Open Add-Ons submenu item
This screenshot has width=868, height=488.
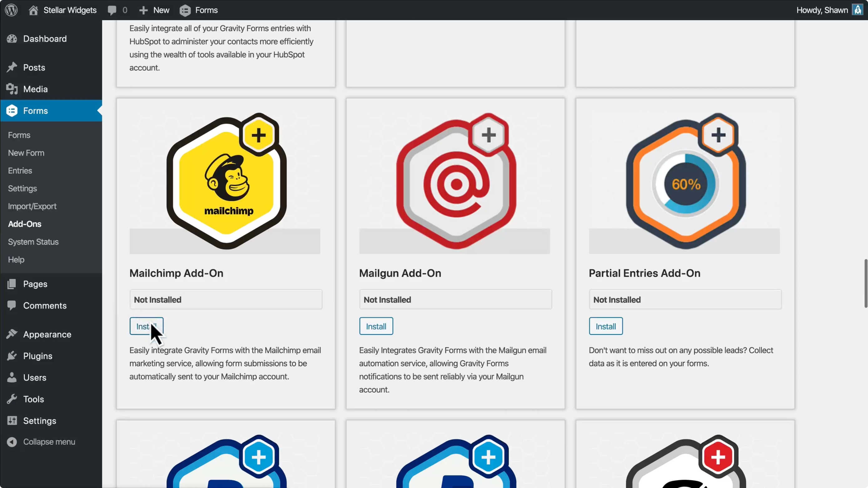(25, 224)
